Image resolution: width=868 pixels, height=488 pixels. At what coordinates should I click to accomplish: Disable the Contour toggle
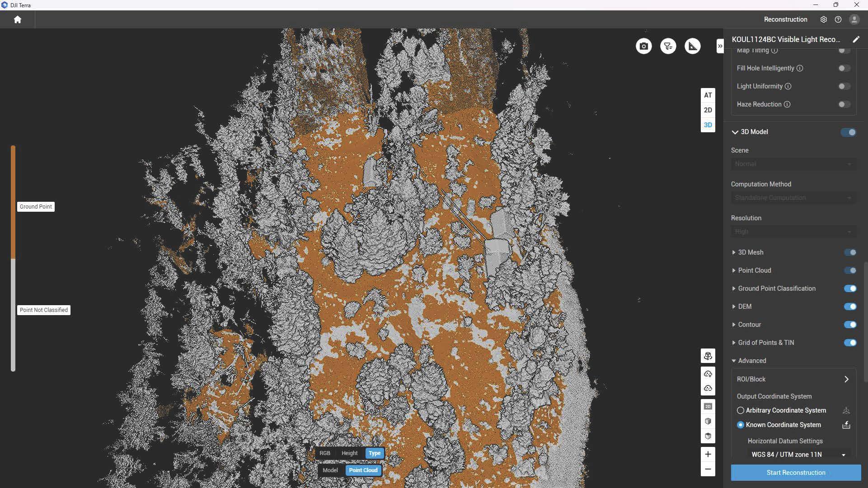click(x=849, y=325)
